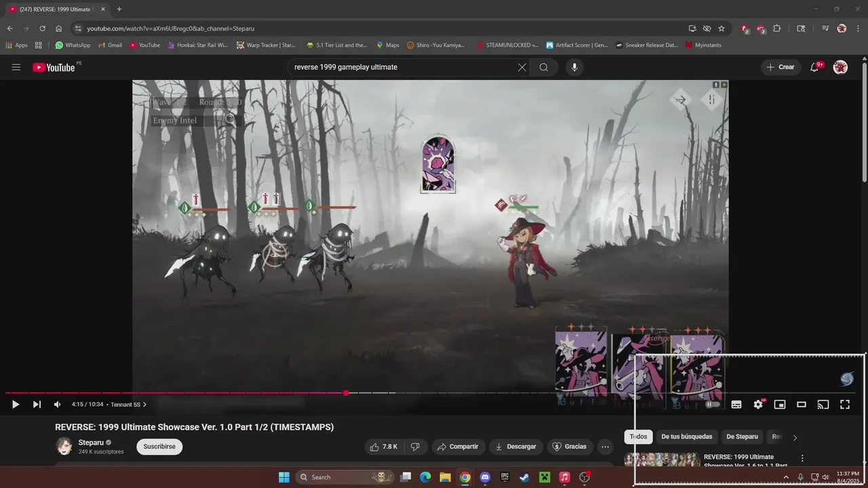This screenshot has width=868, height=488.
Task: Open Artifact Scorer bookmark
Action: coord(576,45)
